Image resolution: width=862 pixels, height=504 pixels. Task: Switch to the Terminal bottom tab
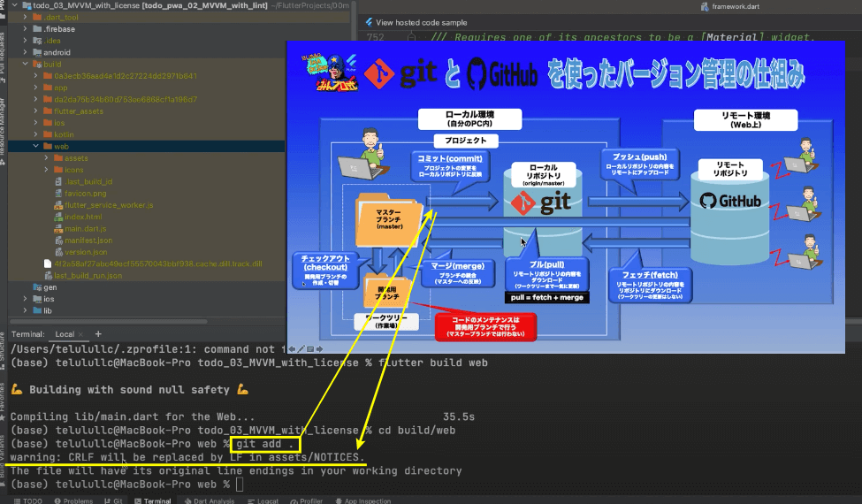pos(152,500)
